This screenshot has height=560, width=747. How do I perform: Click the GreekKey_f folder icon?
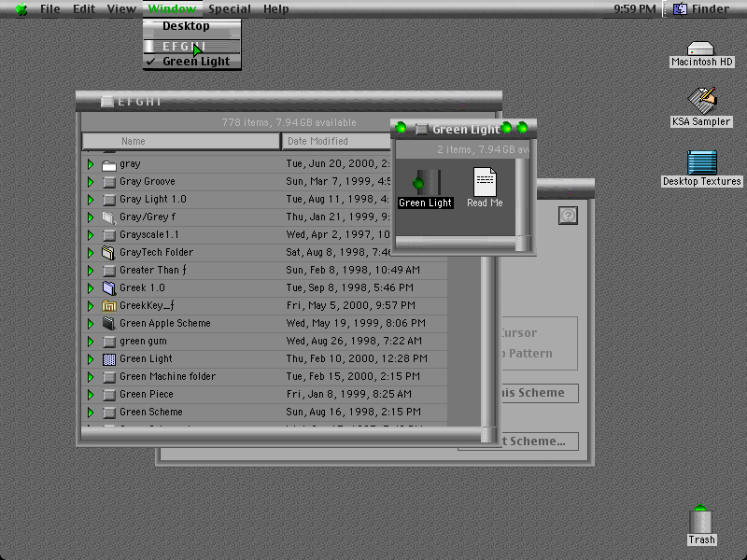pos(109,306)
